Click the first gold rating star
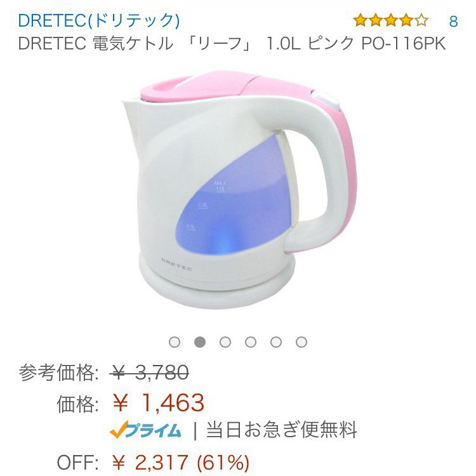Screen dimensions: 476x476 360,20
